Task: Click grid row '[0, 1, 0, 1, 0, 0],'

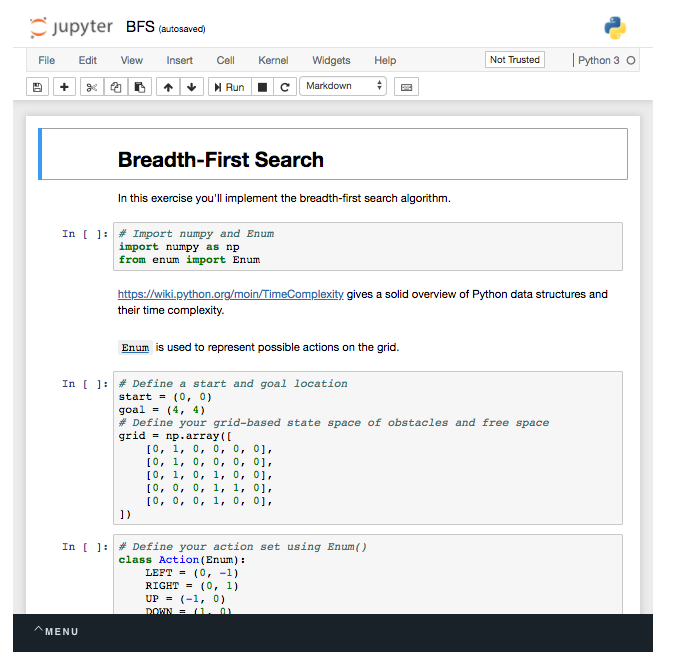Action: 209,475
